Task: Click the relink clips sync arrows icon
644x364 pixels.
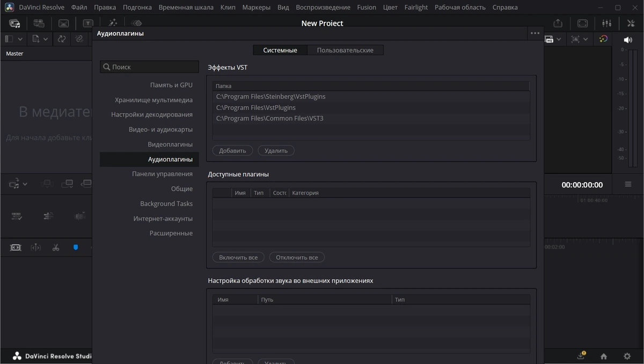Action: click(61, 39)
